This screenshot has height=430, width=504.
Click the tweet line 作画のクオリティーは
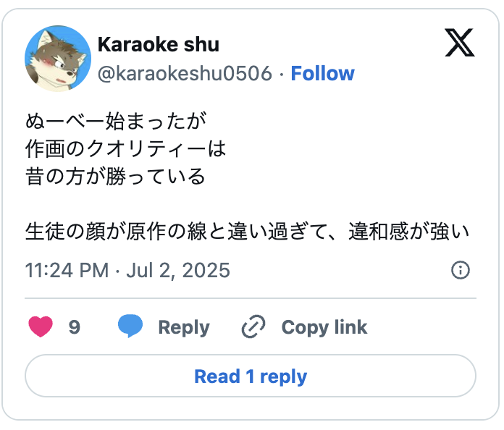click(125, 149)
